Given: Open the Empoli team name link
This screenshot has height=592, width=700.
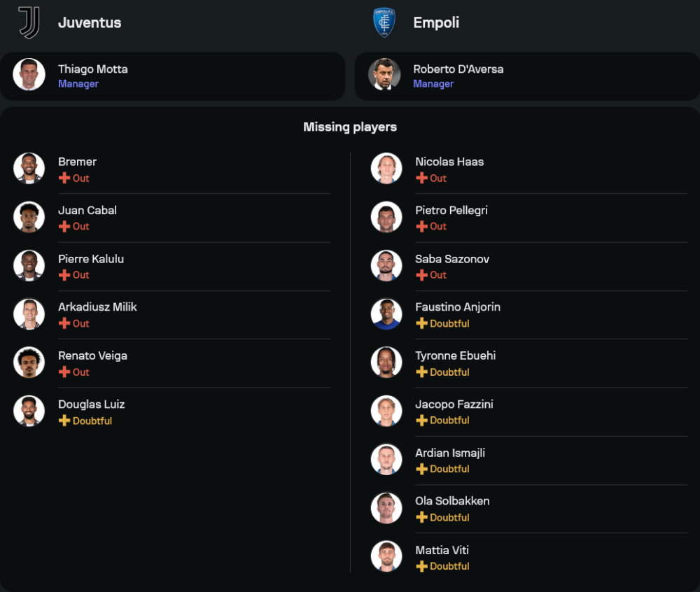Looking at the screenshot, I should click(436, 22).
